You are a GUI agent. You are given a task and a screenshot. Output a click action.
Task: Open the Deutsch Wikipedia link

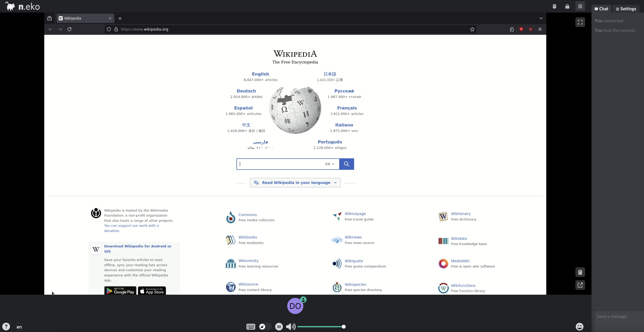pyautogui.click(x=246, y=91)
